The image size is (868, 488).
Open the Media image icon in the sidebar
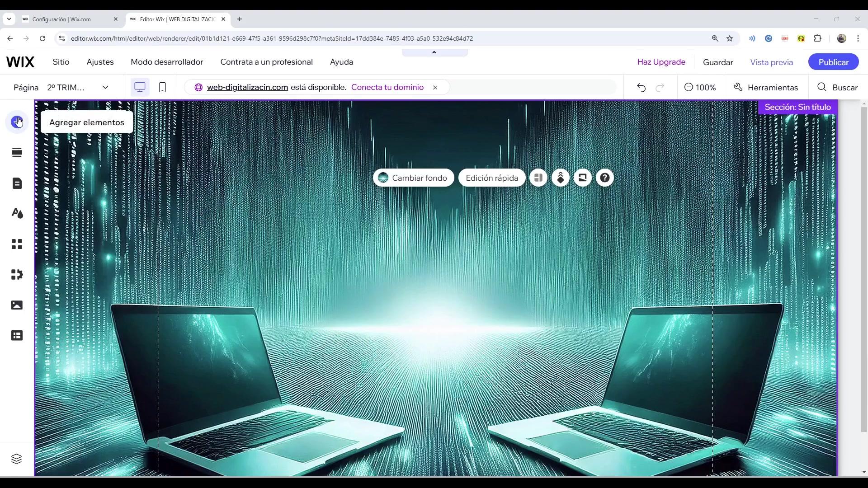pyautogui.click(x=17, y=305)
